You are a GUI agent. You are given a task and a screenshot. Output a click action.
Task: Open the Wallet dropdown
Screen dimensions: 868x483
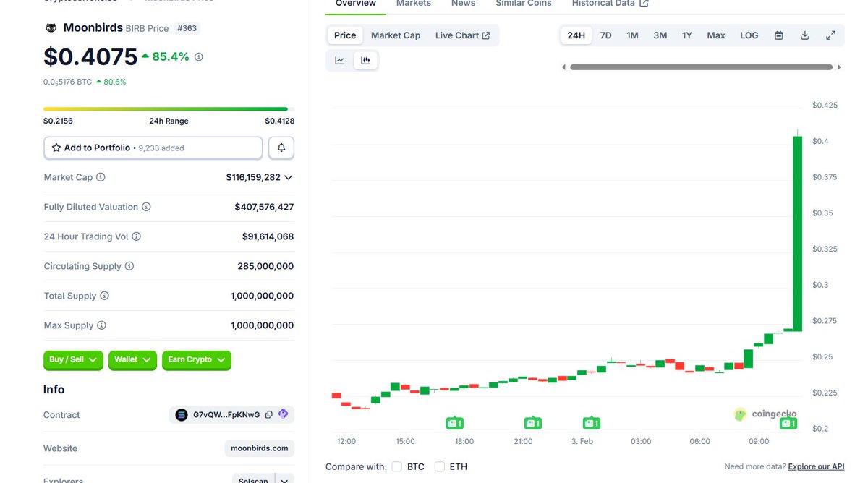[x=133, y=359]
